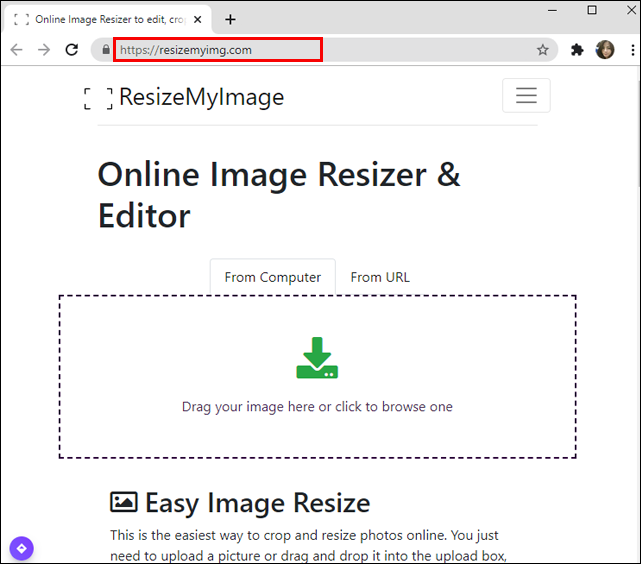Switch to the From URL tab
Screen dimensions: 641x564
point(380,277)
